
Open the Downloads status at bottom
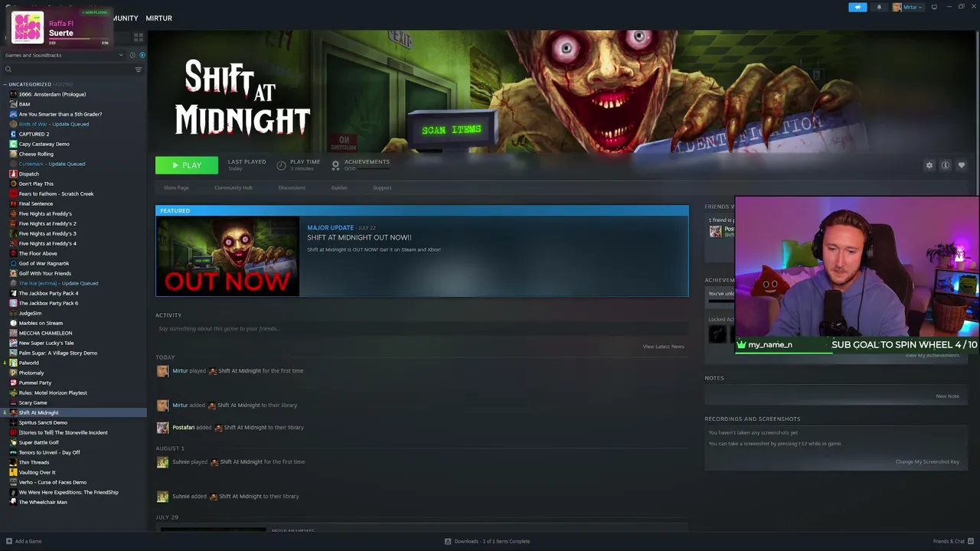tap(487, 541)
